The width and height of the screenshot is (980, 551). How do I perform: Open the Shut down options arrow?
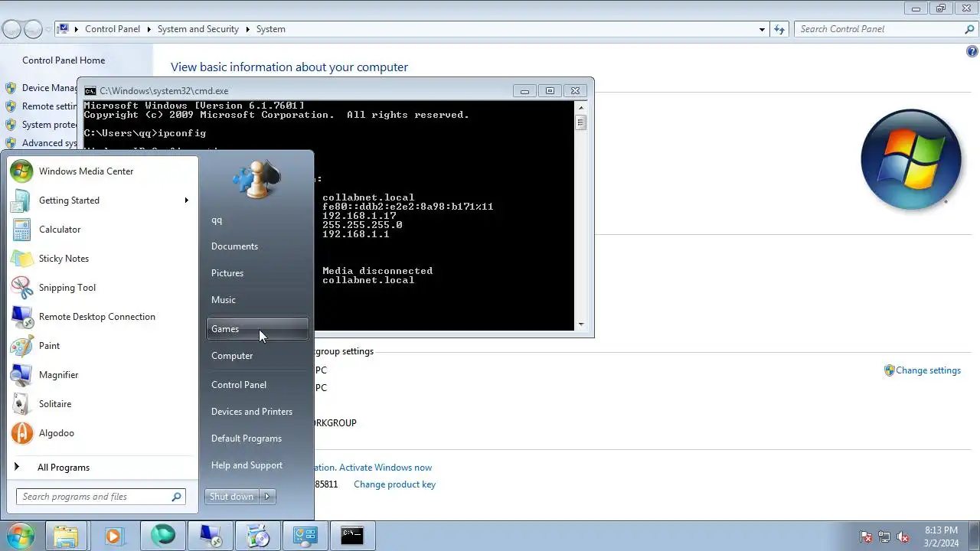[267, 497]
